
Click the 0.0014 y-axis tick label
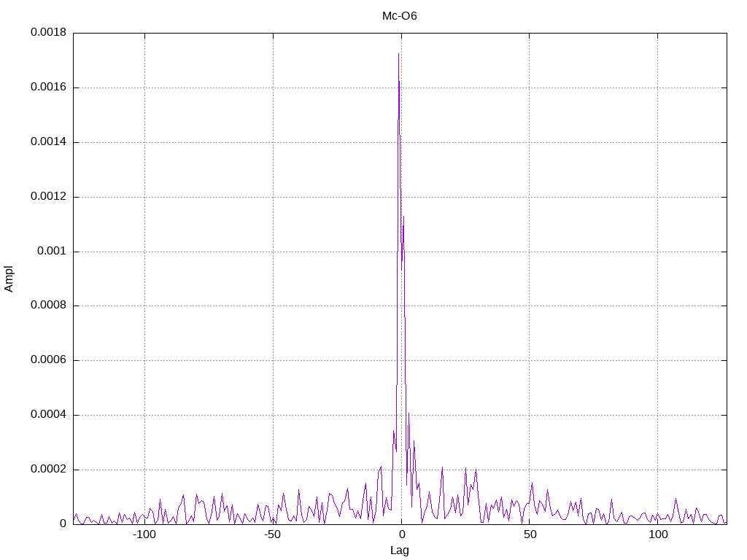click(x=49, y=141)
